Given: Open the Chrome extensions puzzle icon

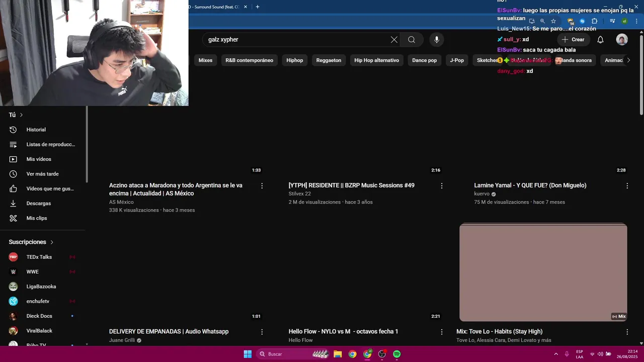Looking at the screenshot, I should click(594, 21).
